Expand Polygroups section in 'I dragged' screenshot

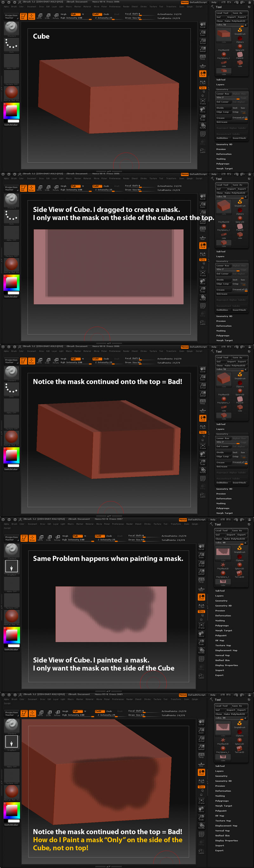[x=223, y=336]
